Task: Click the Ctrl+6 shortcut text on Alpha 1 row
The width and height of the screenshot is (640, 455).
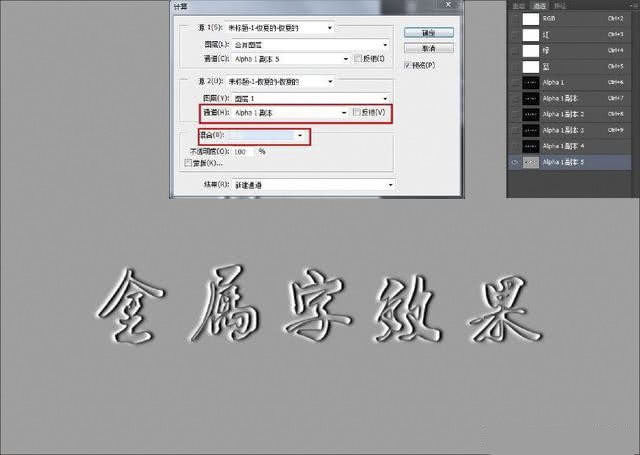Action: tap(616, 83)
